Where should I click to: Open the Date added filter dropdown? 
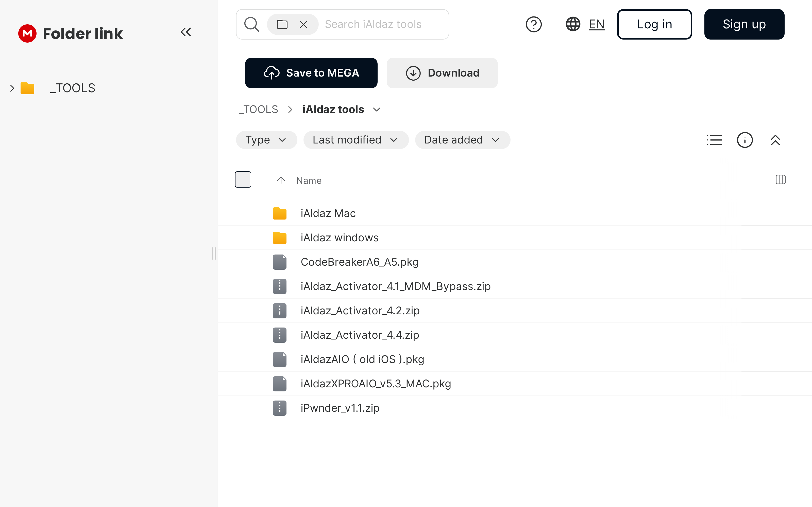click(x=462, y=140)
